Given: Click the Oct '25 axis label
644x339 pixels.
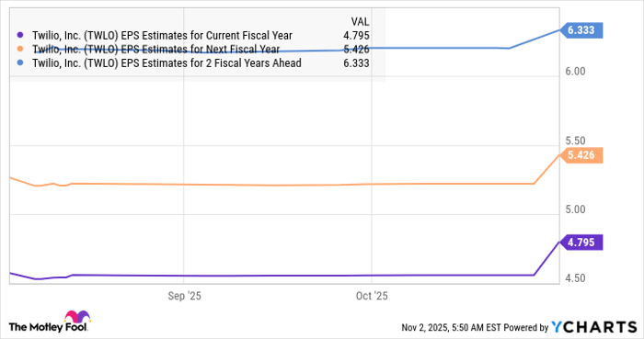Looking at the screenshot, I should point(372,296).
